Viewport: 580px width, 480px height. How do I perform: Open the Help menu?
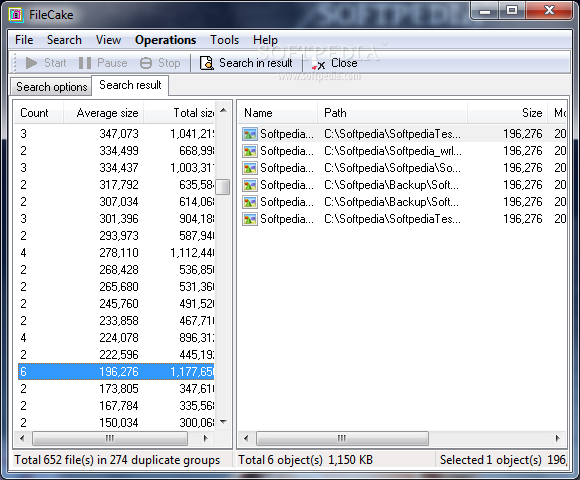(265, 40)
